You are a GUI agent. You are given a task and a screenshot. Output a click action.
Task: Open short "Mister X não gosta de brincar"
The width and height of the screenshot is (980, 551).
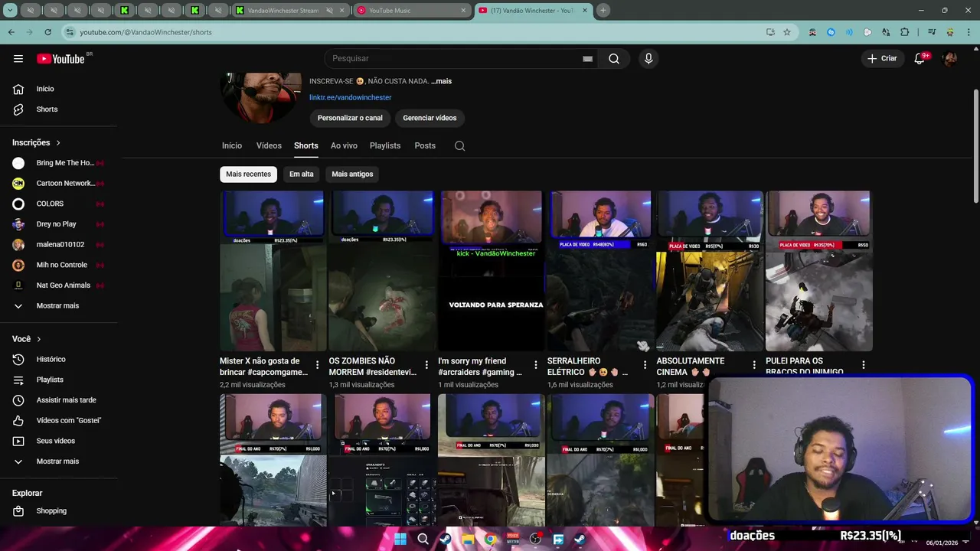tap(273, 271)
